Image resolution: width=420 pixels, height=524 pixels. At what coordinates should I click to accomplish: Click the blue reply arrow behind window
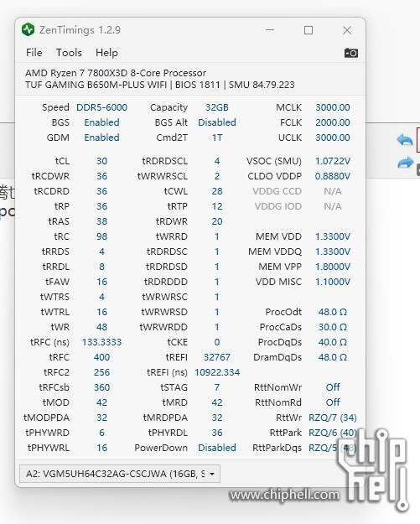[x=405, y=140]
